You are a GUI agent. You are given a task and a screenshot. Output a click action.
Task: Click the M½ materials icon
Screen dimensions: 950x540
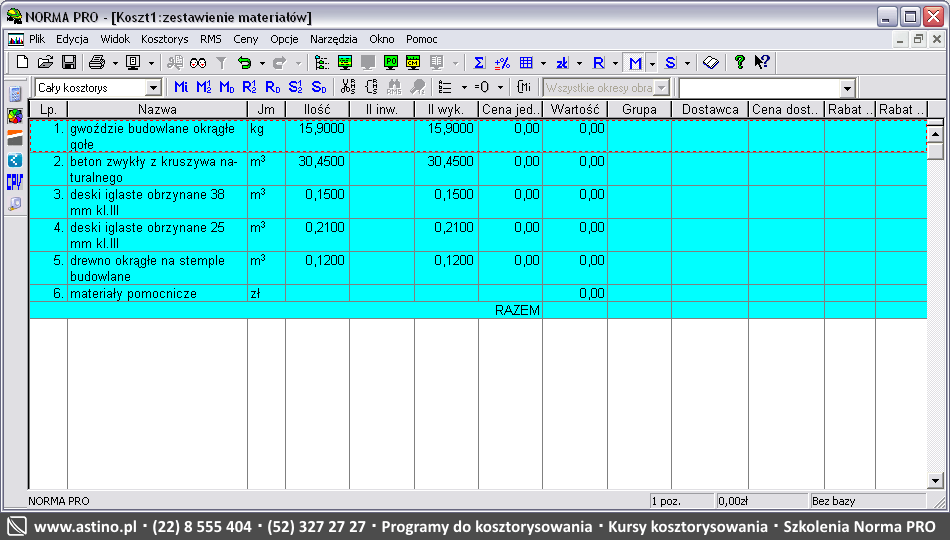tap(204, 87)
